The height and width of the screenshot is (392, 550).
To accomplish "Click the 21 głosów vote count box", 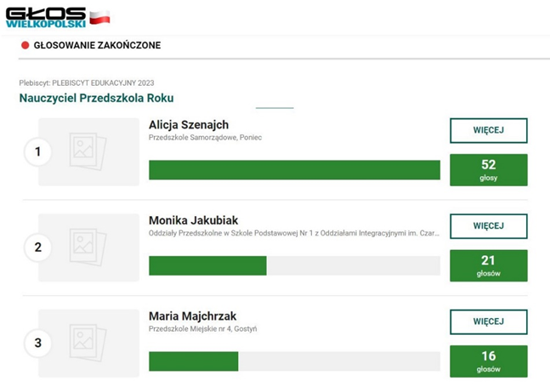I will tap(488, 265).
